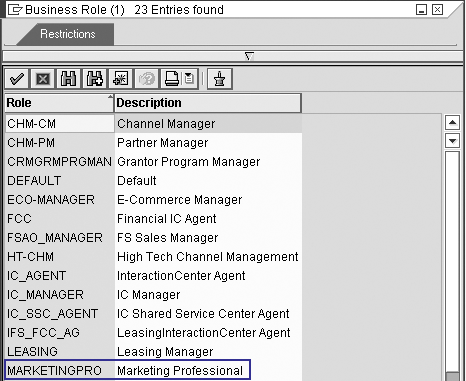This screenshot has height=381, width=466.
Task: Open print options dropdown arrow
Action: [190, 79]
